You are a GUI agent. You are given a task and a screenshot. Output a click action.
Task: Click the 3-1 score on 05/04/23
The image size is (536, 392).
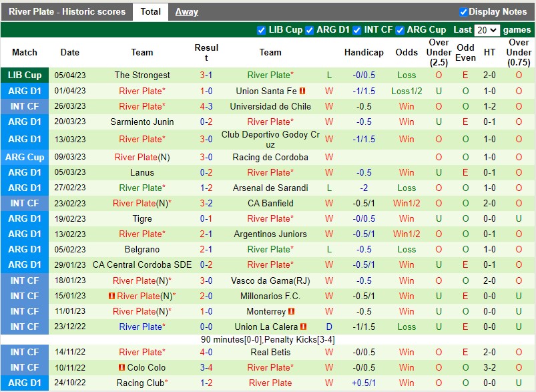pyautogui.click(x=206, y=75)
